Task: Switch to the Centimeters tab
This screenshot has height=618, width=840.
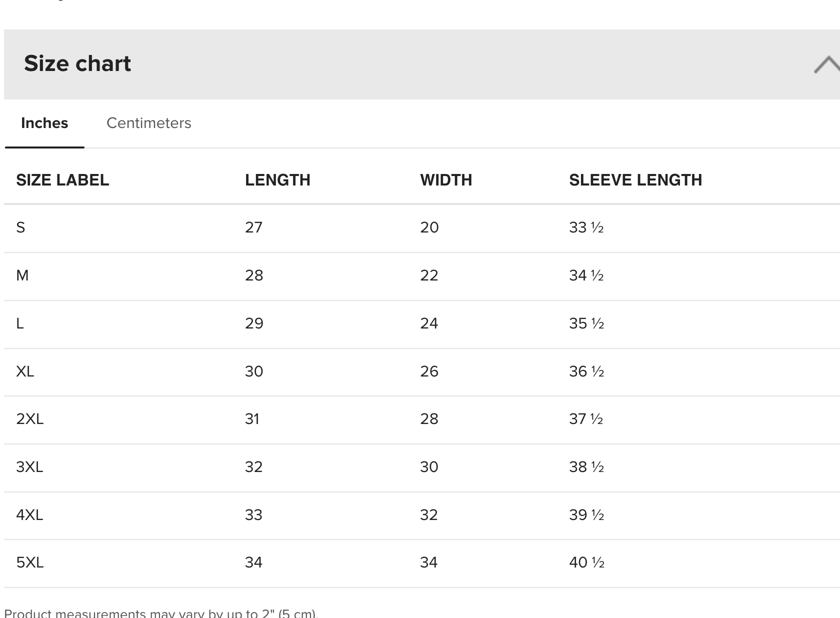Action: 148,123
